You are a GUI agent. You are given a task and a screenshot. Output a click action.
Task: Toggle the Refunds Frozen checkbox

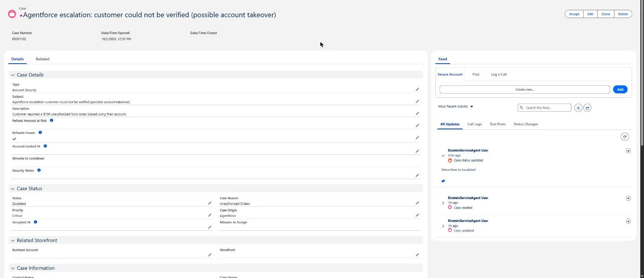coord(14,139)
